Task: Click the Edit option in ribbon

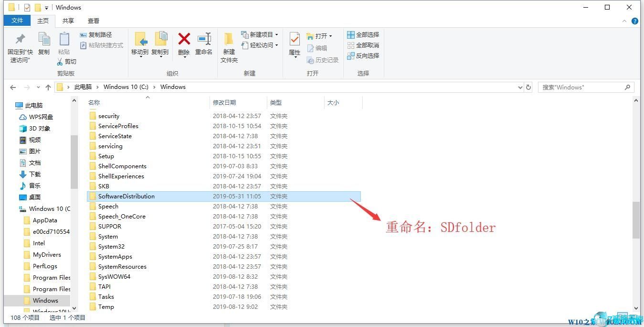Action: 317,48
